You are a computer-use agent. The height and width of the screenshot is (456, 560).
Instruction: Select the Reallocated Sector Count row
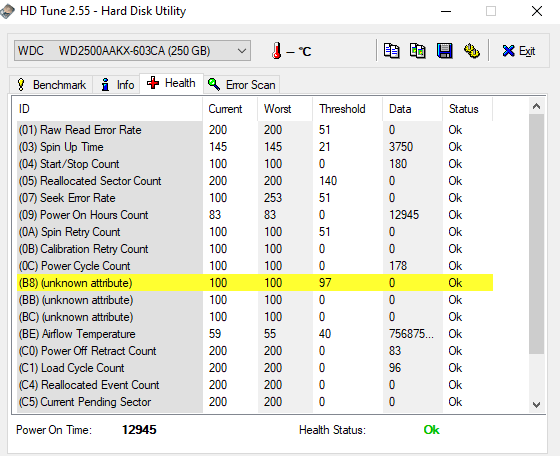coord(255,181)
